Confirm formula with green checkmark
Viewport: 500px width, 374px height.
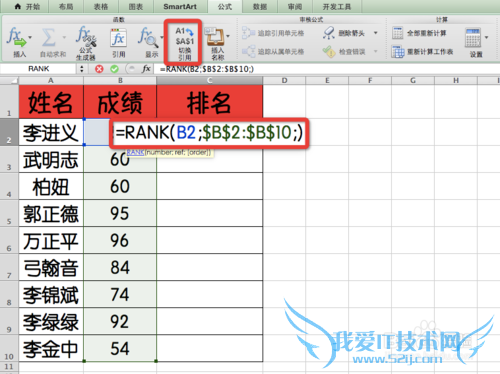[114, 69]
